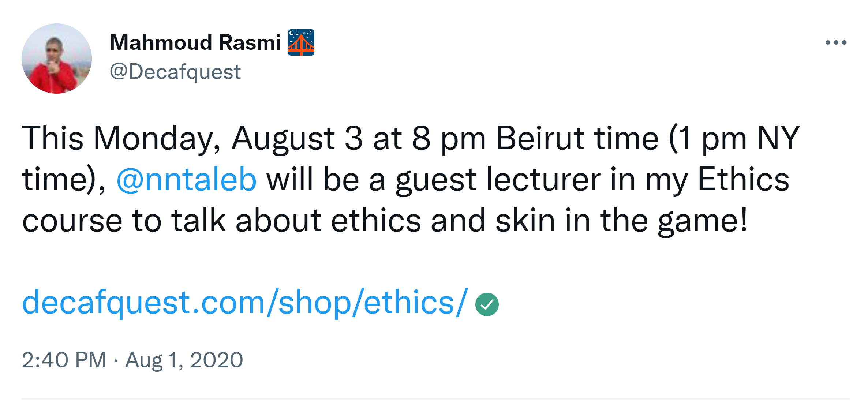The image size is (868, 412).
Task: Click the words "guest lecturer" in the tweet
Action: (498, 180)
